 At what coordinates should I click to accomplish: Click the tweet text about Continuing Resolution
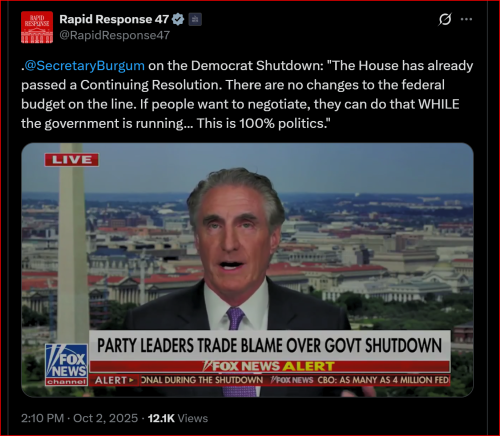click(247, 95)
